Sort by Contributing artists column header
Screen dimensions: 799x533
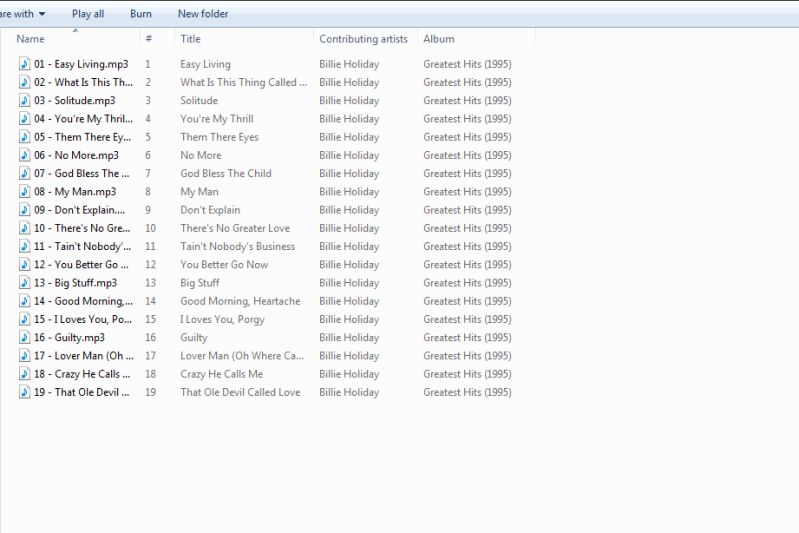(x=363, y=39)
